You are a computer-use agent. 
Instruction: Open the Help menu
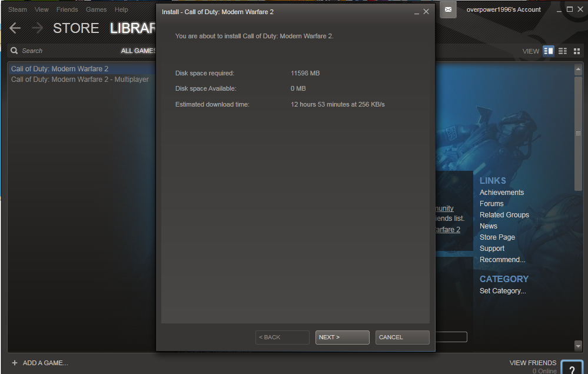tap(121, 9)
